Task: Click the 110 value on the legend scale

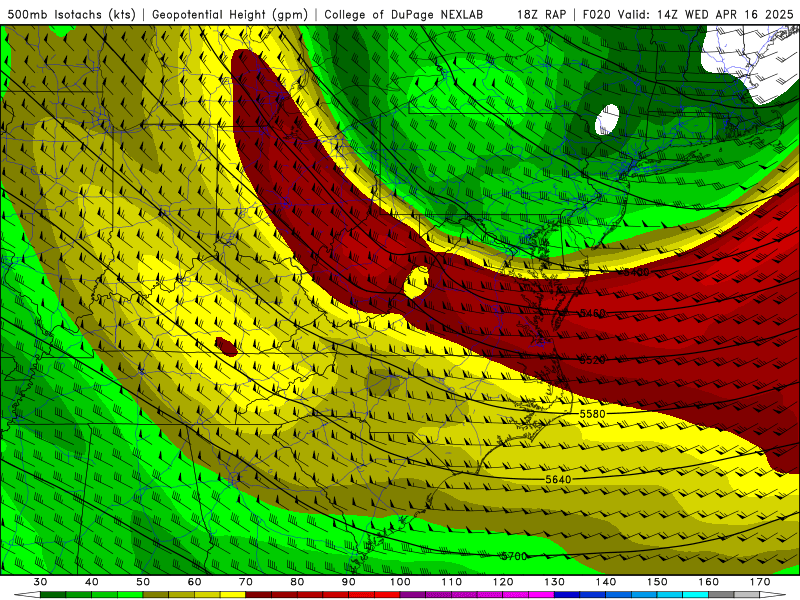Action: pyautogui.click(x=452, y=582)
